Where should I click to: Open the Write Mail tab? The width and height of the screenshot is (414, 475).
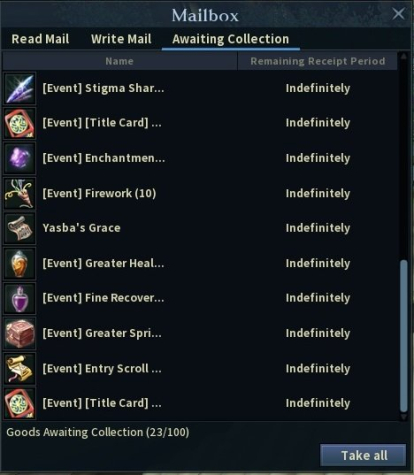coord(121,39)
